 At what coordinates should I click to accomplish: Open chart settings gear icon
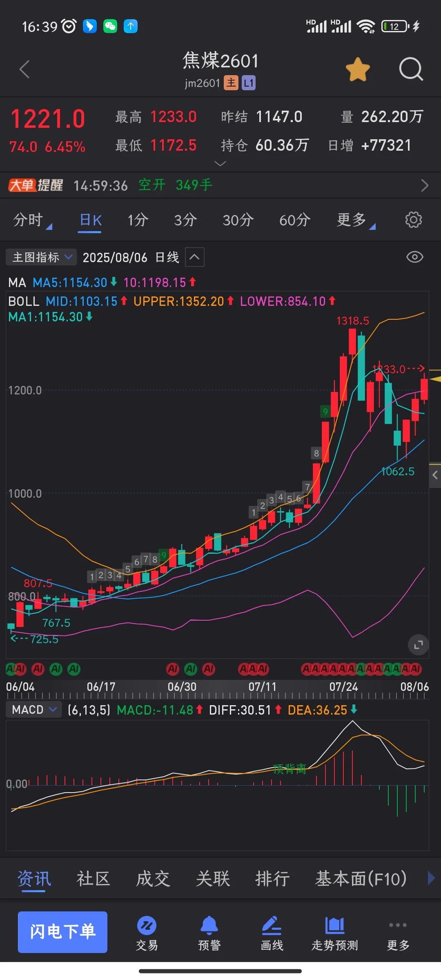pos(413,220)
